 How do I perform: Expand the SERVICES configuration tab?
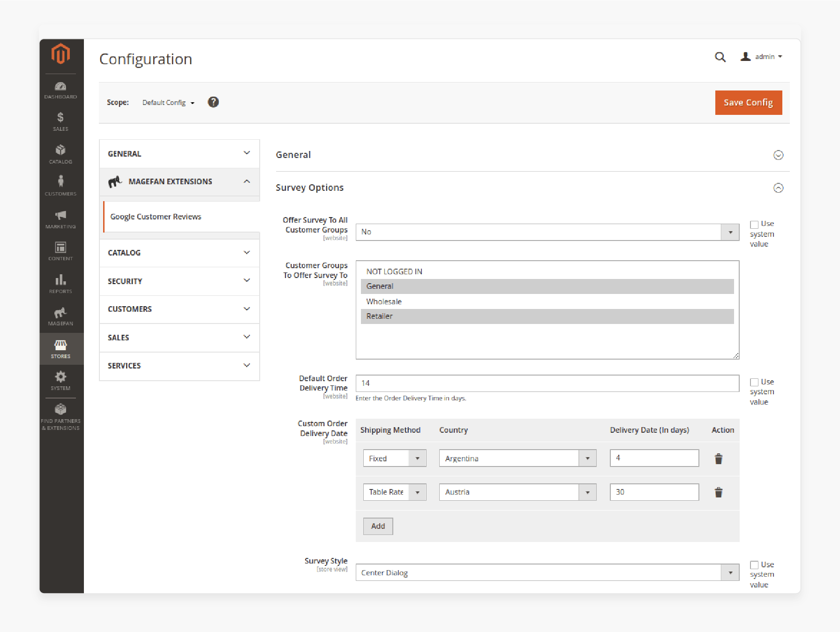pyautogui.click(x=180, y=366)
